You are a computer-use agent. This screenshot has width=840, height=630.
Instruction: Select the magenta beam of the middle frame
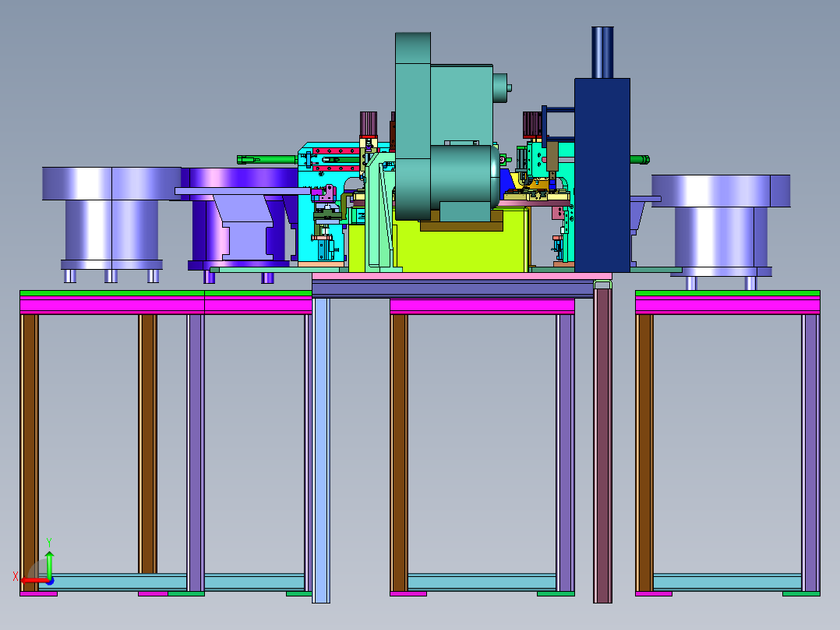coord(482,306)
